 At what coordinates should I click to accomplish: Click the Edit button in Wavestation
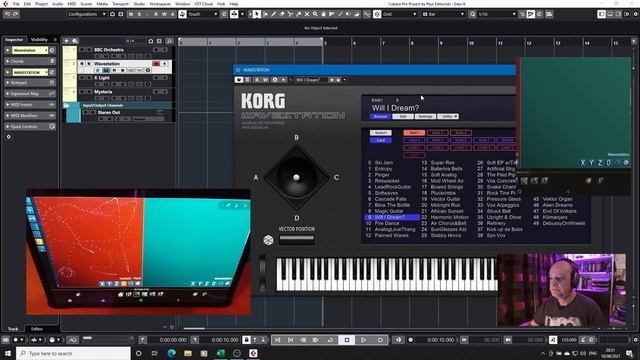coord(403,116)
